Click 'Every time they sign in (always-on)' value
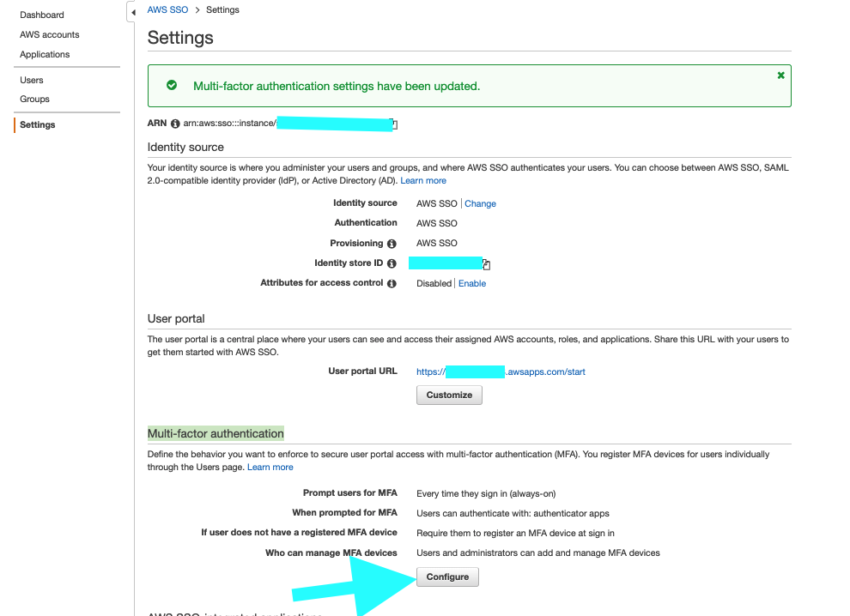850x616 pixels. pos(486,493)
